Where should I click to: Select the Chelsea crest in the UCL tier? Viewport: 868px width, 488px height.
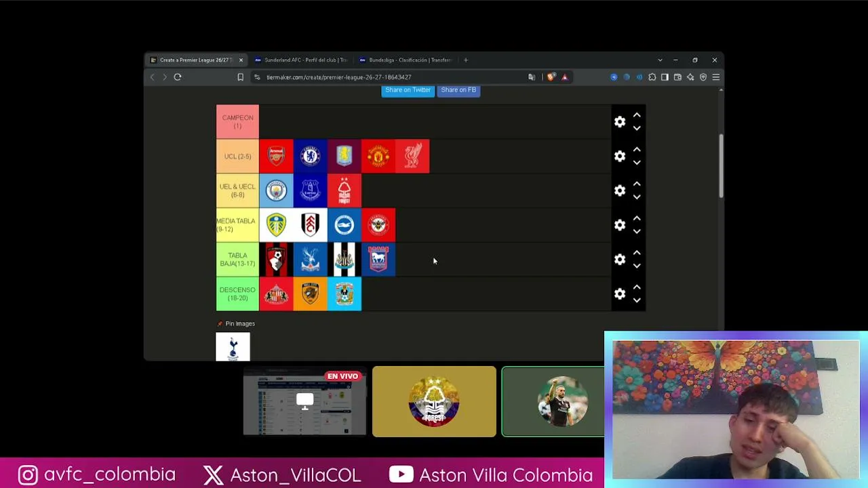pyautogui.click(x=310, y=157)
